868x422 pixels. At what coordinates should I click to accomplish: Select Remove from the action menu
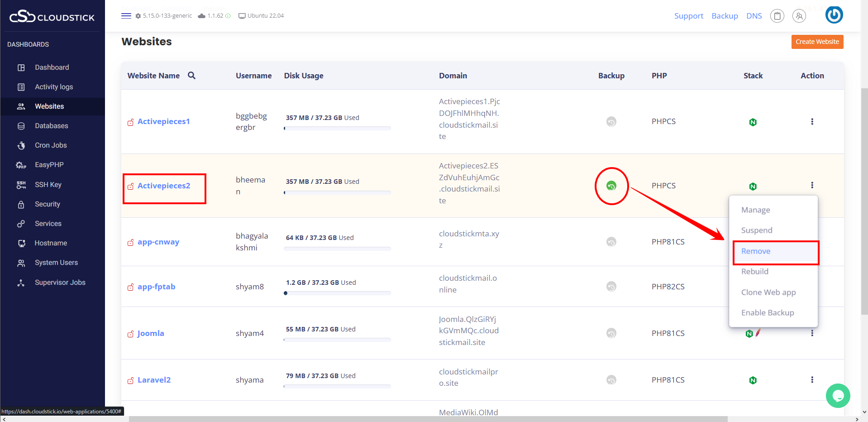point(755,251)
